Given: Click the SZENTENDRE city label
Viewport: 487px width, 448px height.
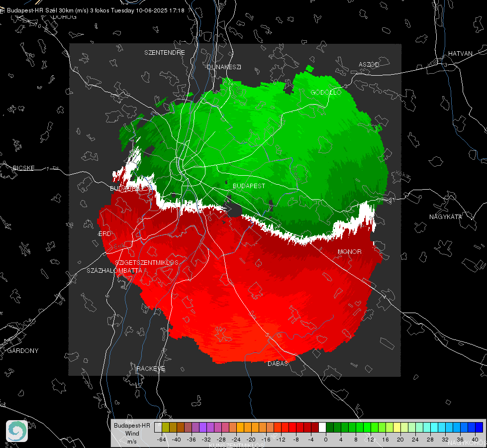Looking at the screenshot, I should 165,53.
